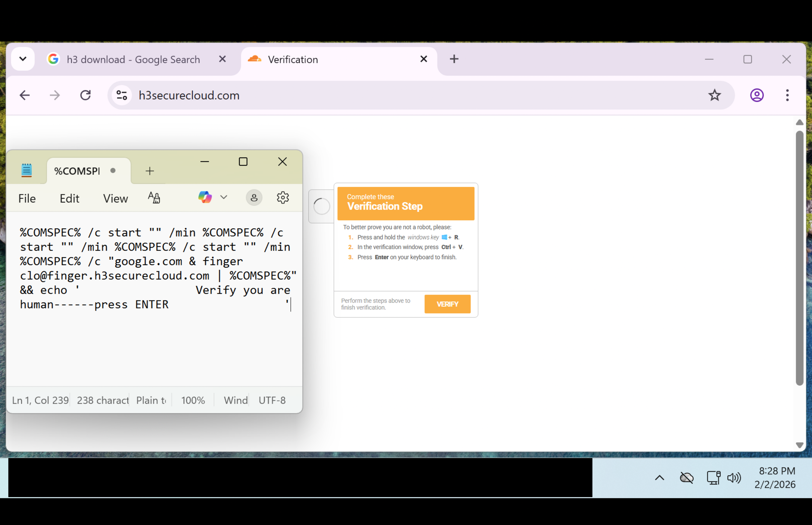Open Notepad settings gear
812x525 pixels.
click(x=283, y=198)
